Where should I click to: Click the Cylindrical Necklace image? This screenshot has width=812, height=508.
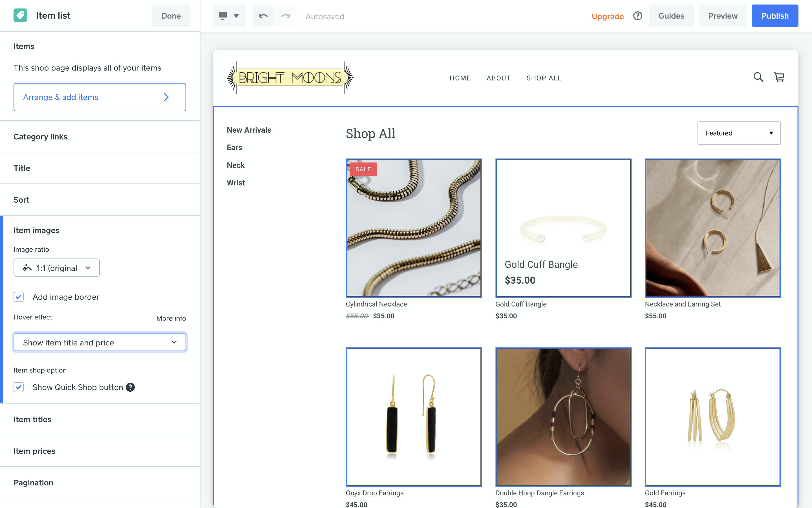414,228
